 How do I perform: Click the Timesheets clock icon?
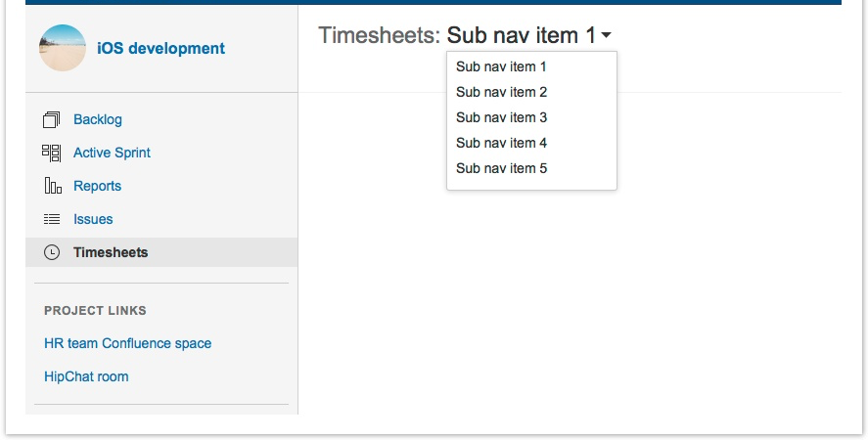[x=52, y=252]
